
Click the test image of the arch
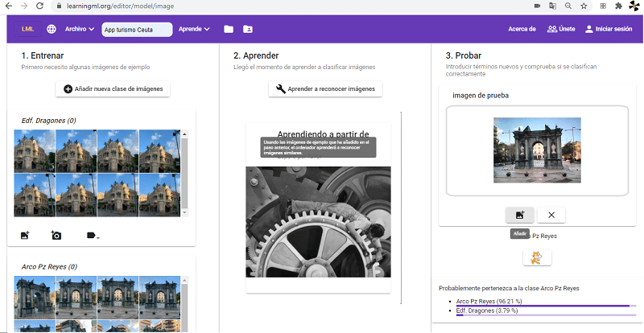coord(537,150)
